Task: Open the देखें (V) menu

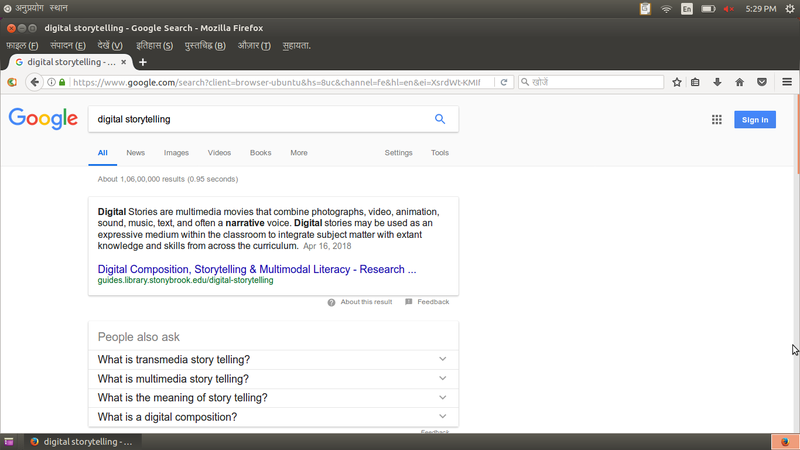Action: pyautogui.click(x=110, y=45)
